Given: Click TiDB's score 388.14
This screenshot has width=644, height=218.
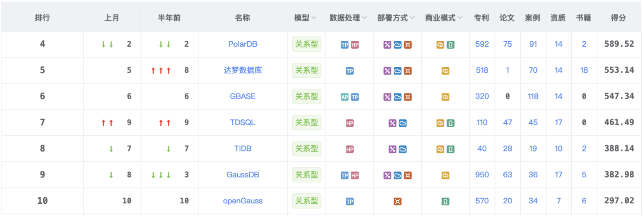Looking at the screenshot, I should point(619,148).
